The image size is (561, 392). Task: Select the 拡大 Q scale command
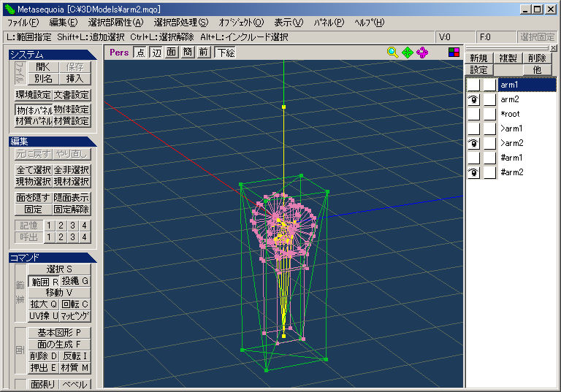point(43,304)
